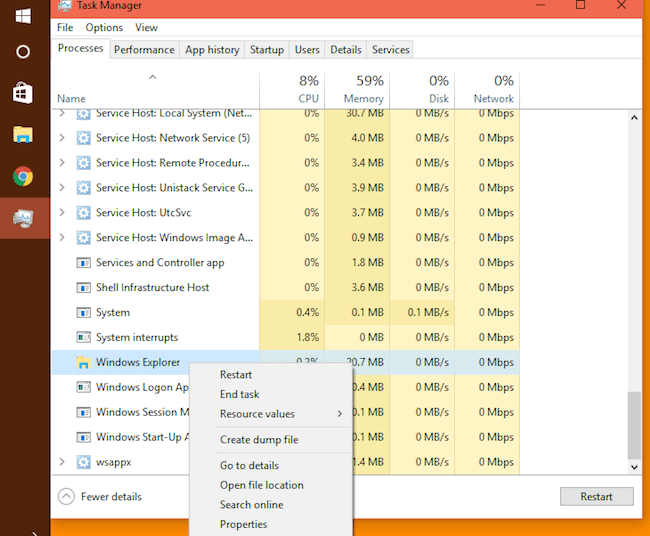Click the Windows Start-Up Application icon
Screen dimensions: 650x536
click(x=84, y=437)
